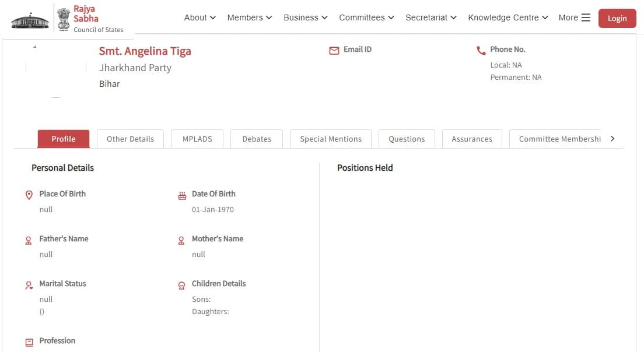This screenshot has height=352, width=644.
Task: Click the Date Of Birth cake icon
Action: click(x=182, y=196)
